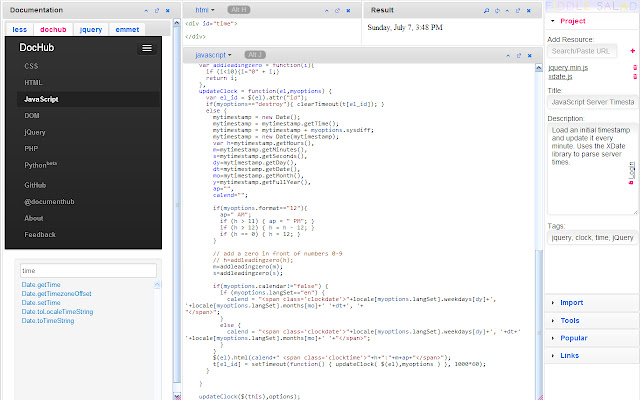Collapse the Documentation panel
Screen dimensions: 640x400
(x=146, y=11)
